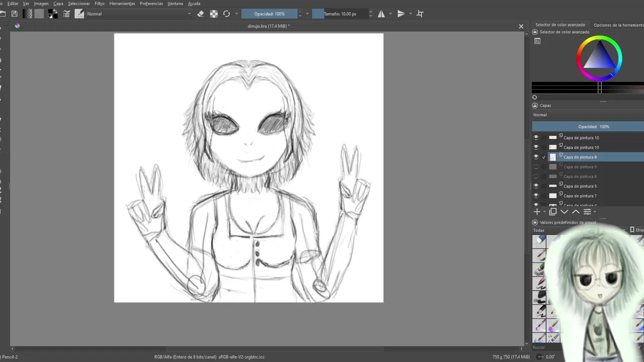The width and height of the screenshot is (644, 362).
Task: Switch to Opciones de la herramienta tab
Action: (x=618, y=25)
